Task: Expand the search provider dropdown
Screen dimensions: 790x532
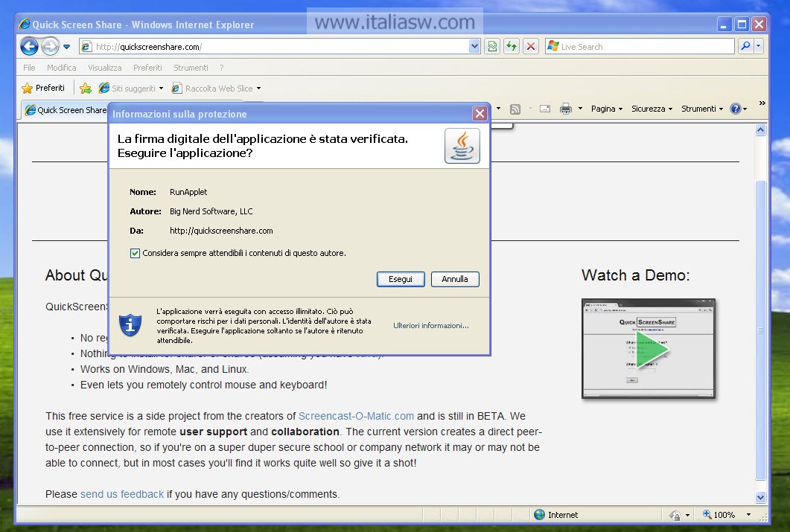Action: coord(758,46)
